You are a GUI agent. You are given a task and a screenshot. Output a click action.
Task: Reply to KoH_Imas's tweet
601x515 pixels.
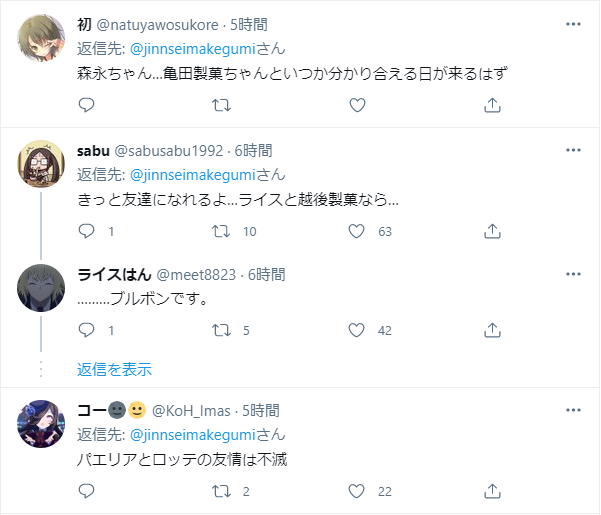pyautogui.click(x=86, y=491)
